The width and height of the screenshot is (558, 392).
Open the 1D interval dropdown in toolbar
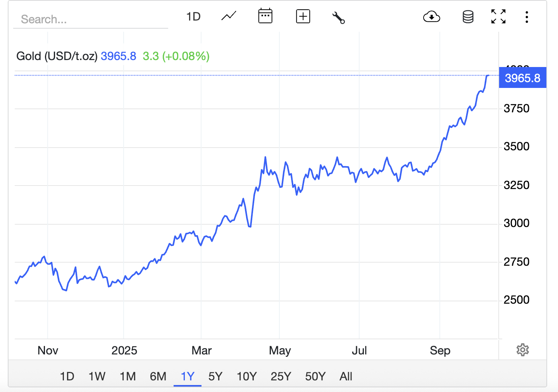(193, 17)
